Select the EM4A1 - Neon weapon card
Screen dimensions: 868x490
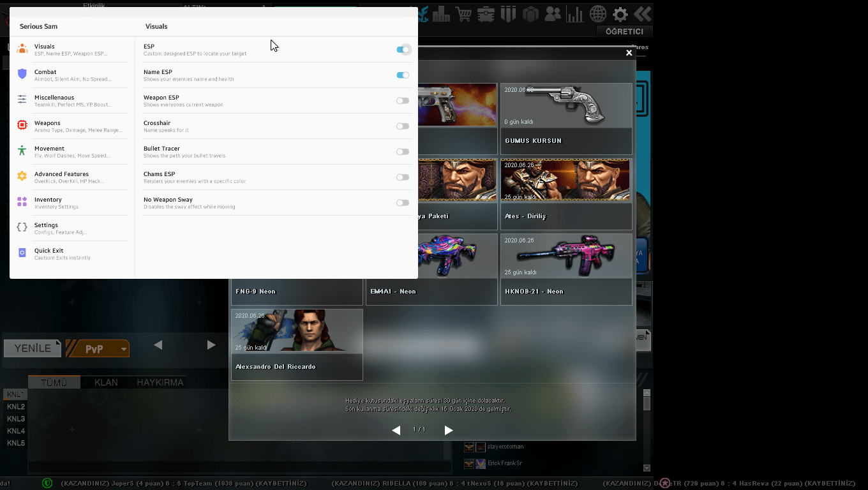coord(431,269)
